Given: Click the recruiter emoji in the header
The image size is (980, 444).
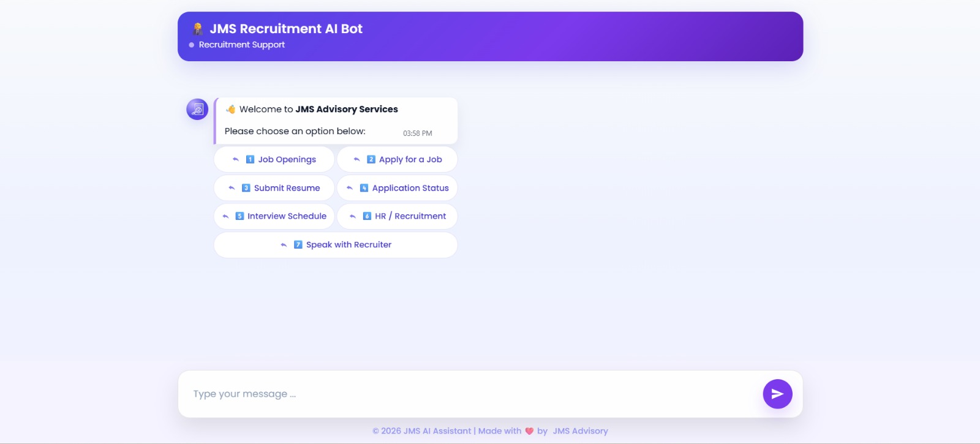Looking at the screenshot, I should coord(198,29).
